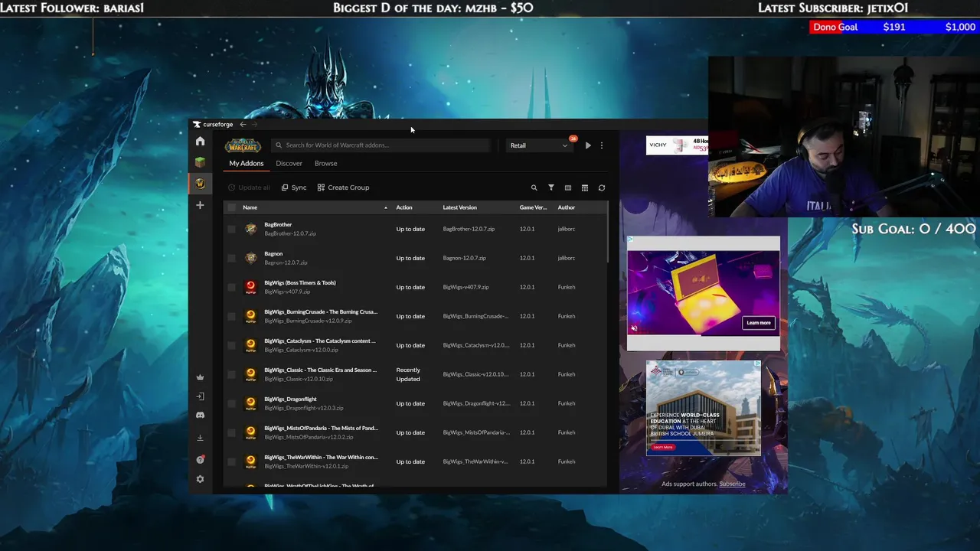The height and width of the screenshot is (551, 980).
Task: Open the Retail game version dropdown
Action: [x=539, y=145]
